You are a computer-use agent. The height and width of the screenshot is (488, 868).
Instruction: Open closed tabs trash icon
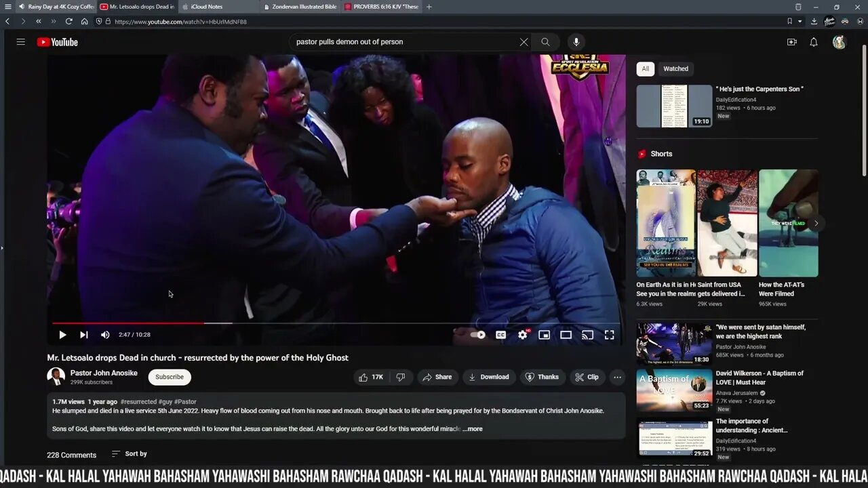click(x=798, y=7)
